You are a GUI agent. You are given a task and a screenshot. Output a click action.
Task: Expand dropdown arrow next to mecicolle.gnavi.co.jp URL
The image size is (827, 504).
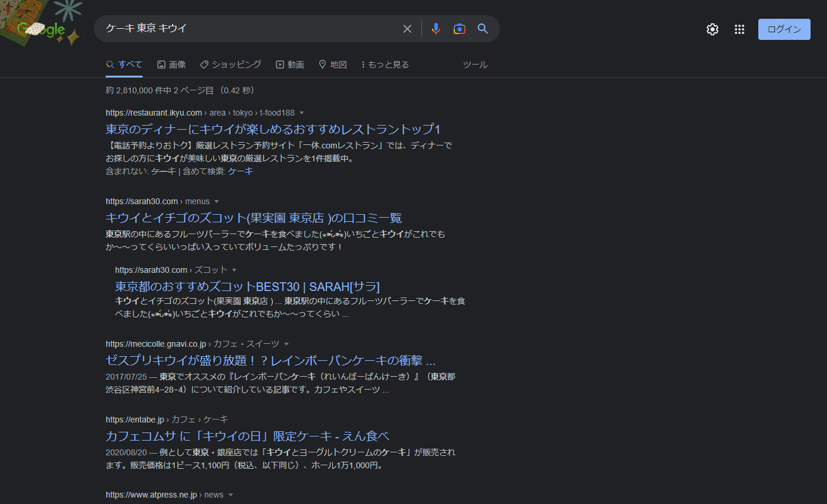286,344
